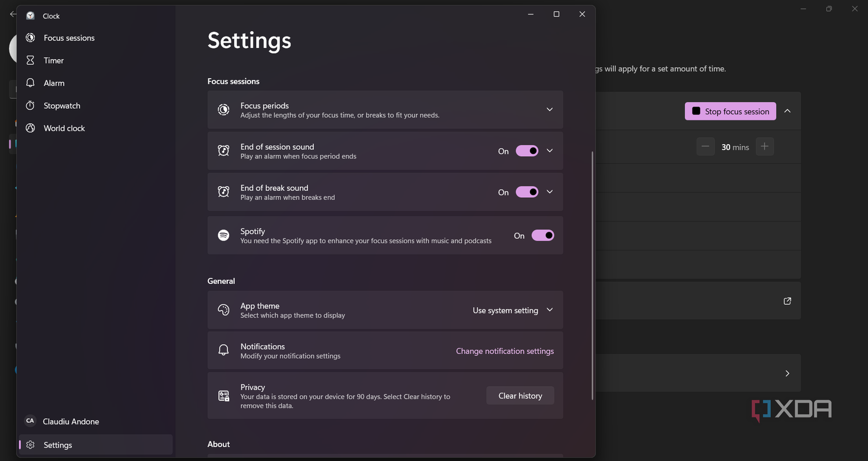
Task: Click the Settings page vertical scrollbar
Action: pyautogui.click(x=592, y=276)
